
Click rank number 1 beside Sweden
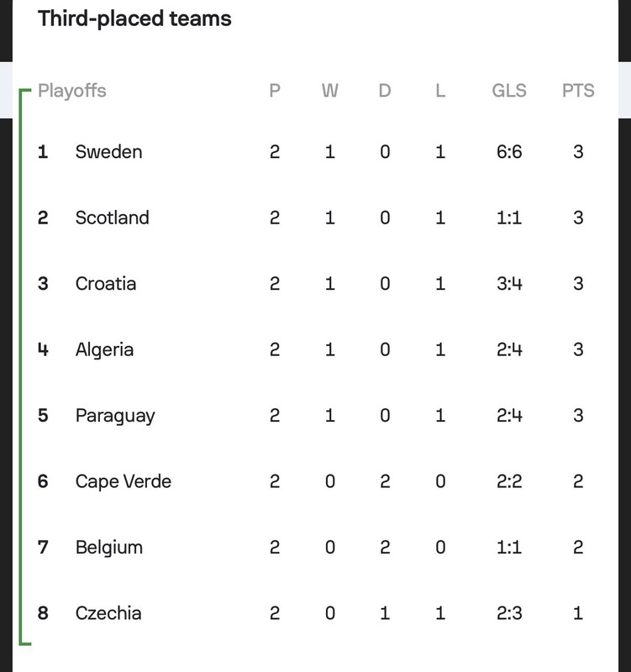coord(43,152)
